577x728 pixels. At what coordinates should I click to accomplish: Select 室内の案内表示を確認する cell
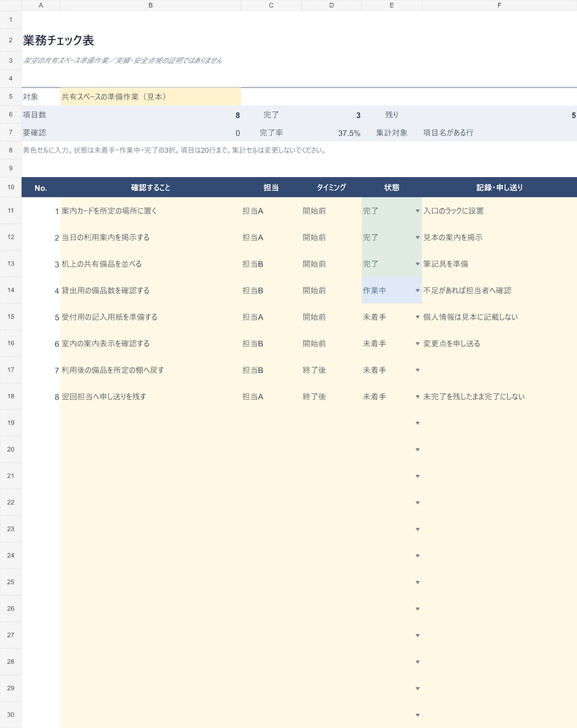click(x=150, y=343)
